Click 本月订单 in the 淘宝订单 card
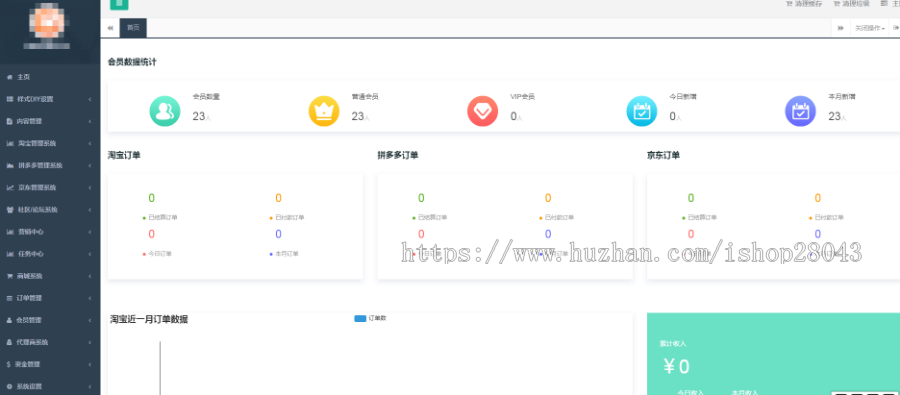Screen dimensions: 900x395 (x=287, y=254)
